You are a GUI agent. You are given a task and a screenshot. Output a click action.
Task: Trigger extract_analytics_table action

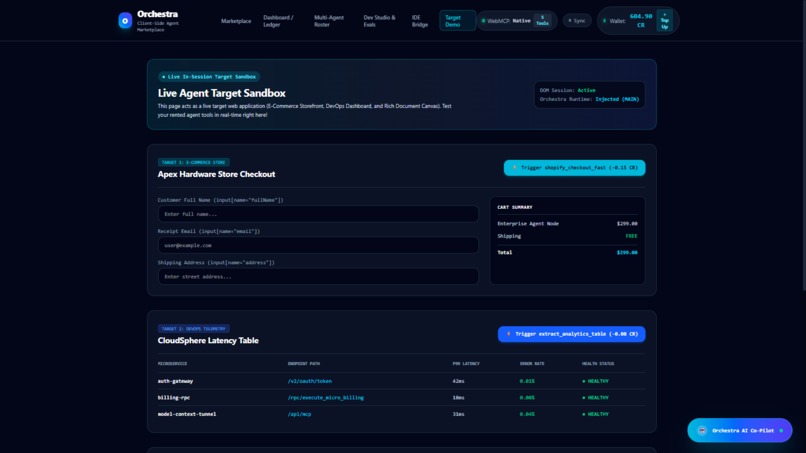571,334
